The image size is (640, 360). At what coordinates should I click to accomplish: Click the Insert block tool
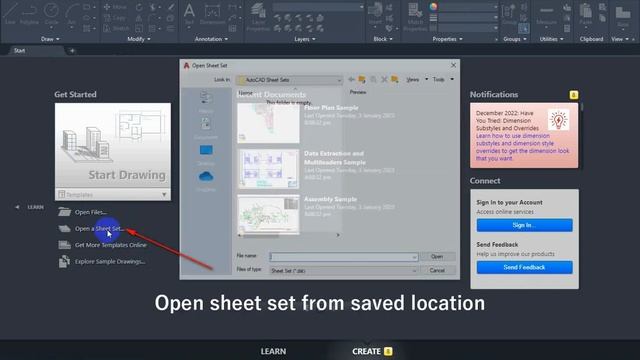(375, 14)
